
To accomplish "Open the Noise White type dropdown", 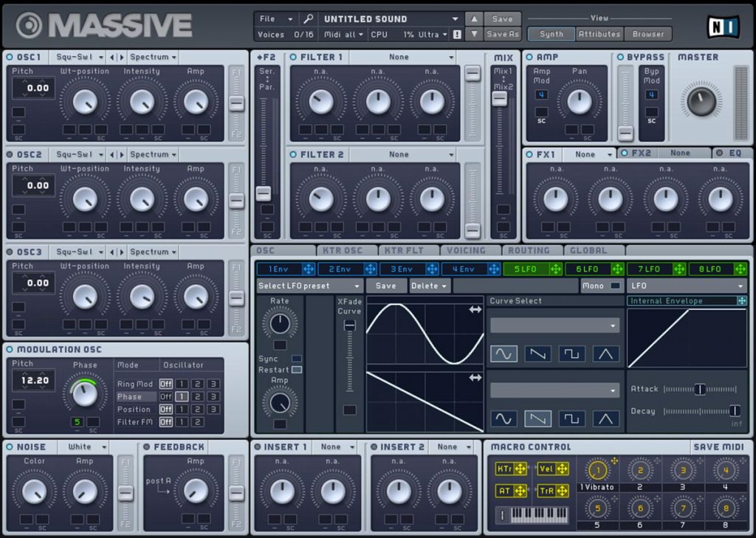I will click(x=83, y=447).
